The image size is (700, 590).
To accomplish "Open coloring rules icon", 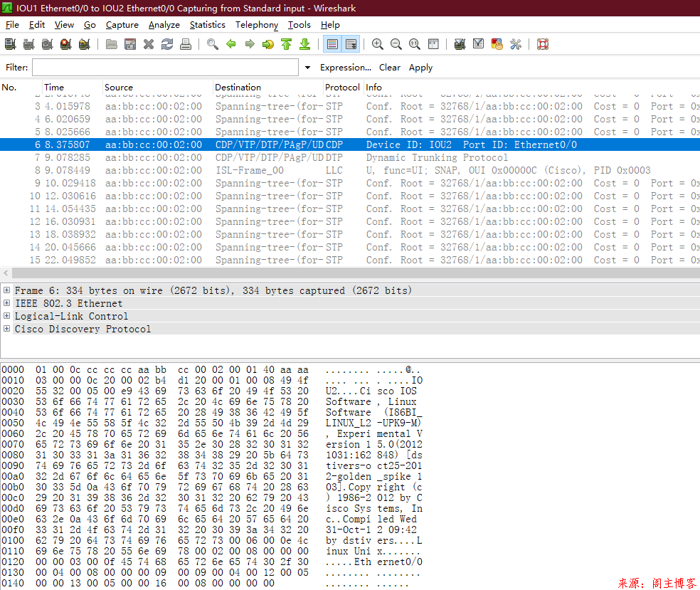I will pyautogui.click(x=497, y=44).
